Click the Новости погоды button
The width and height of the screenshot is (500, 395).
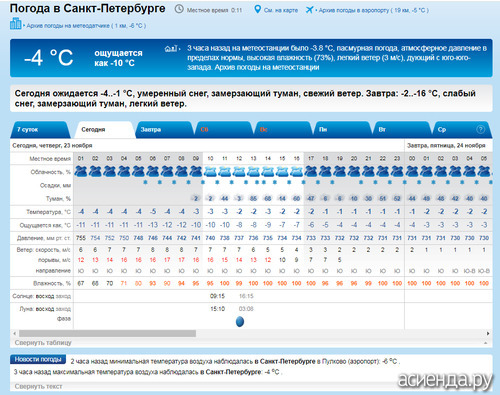click(38, 359)
